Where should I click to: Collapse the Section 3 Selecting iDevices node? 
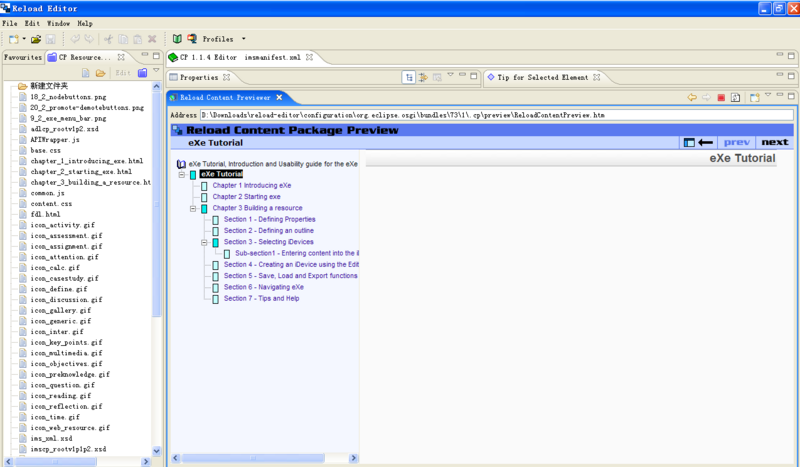[203, 242]
